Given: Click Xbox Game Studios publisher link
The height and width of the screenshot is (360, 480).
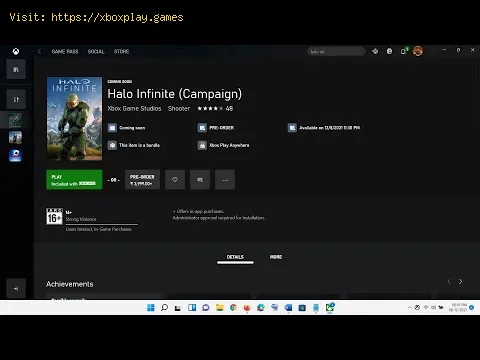Looking at the screenshot, I should 134,108.
